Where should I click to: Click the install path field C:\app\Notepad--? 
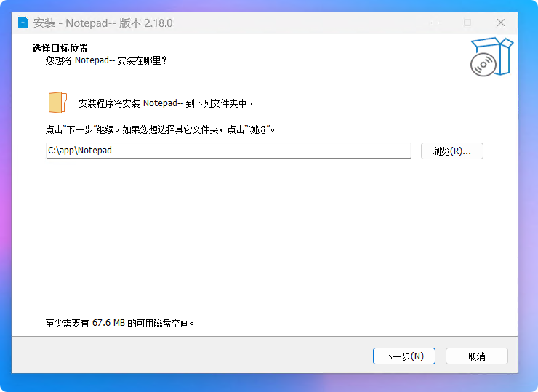[x=228, y=151]
